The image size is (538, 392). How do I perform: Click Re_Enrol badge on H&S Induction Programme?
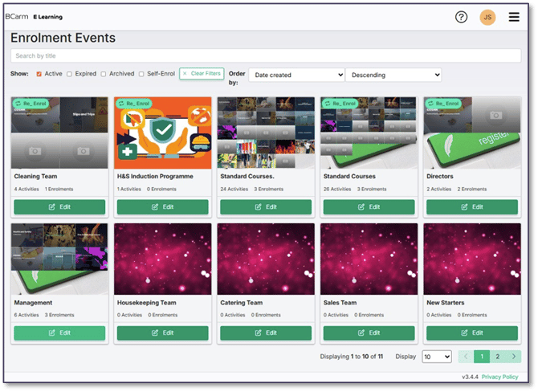(134, 104)
